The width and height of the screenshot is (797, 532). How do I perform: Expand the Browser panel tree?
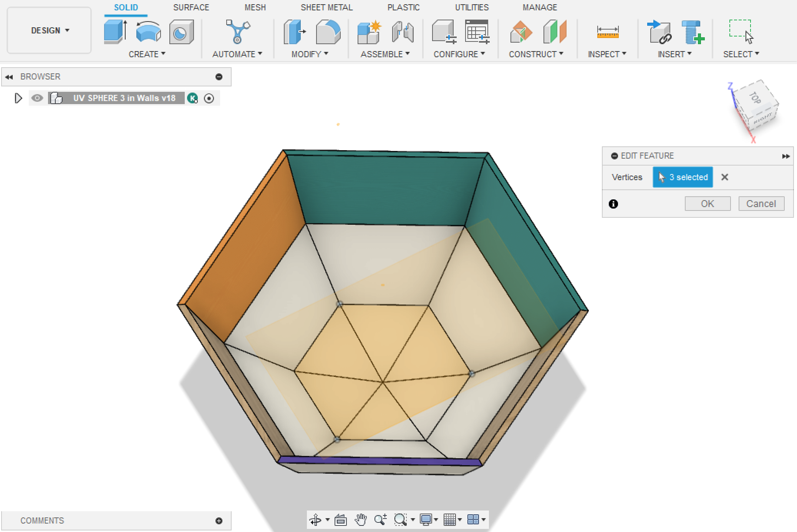pyautogui.click(x=17, y=98)
